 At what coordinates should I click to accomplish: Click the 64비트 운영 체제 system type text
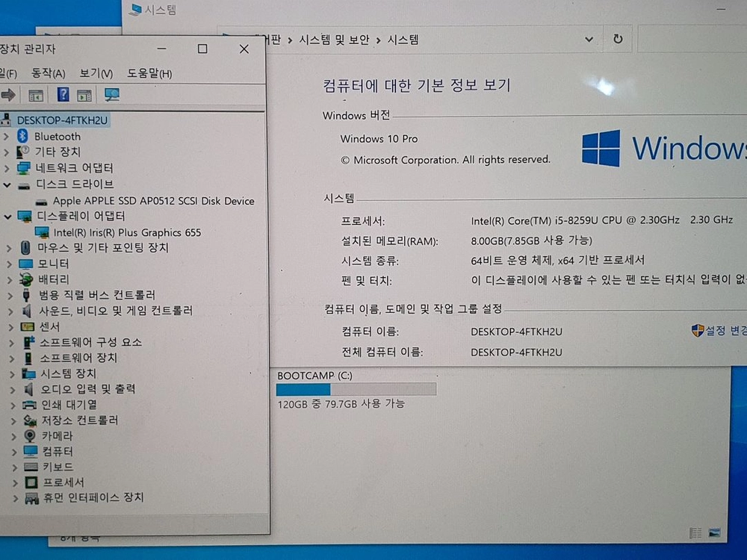[x=557, y=260]
